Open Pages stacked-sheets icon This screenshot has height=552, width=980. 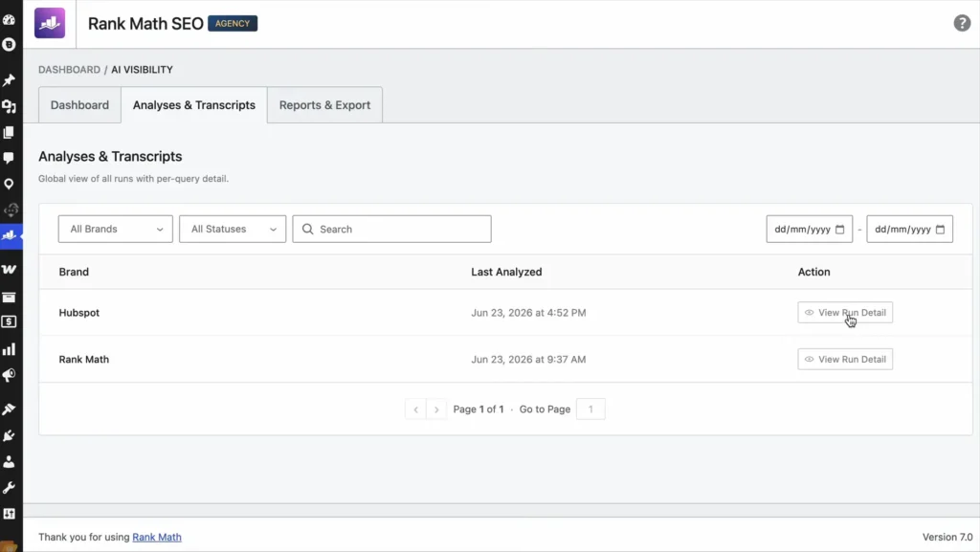(x=9, y=132)
